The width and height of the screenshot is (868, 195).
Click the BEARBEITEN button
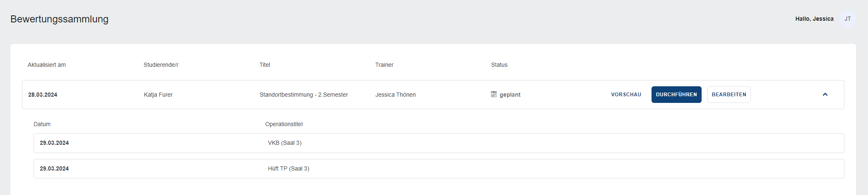729,95
